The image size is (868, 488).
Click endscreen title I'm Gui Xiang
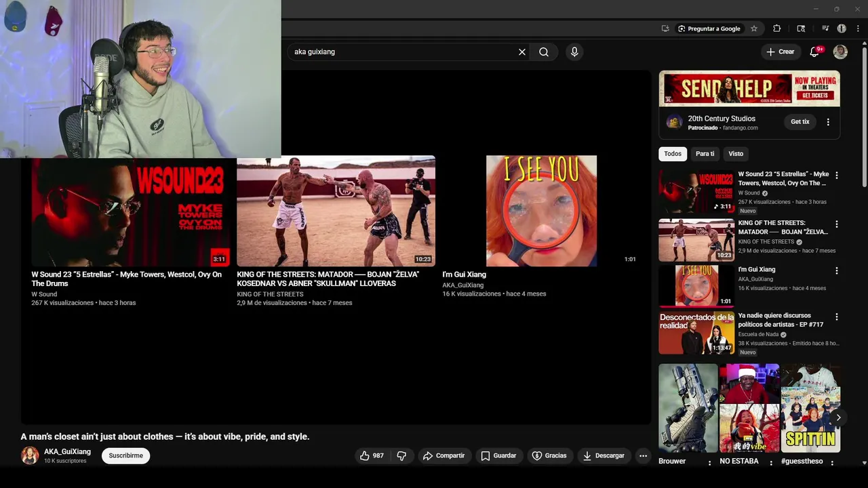pos(465,274)
